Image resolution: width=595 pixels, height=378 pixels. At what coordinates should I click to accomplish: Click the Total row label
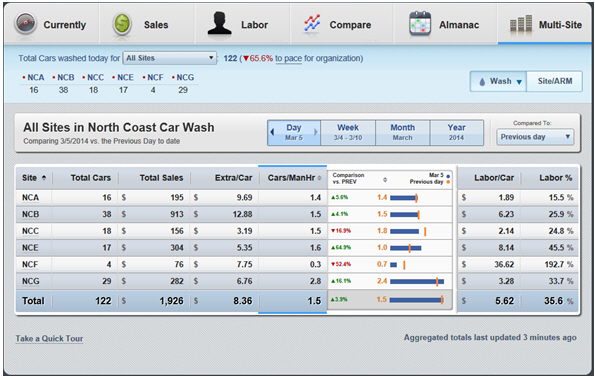[x=33, y=301]
